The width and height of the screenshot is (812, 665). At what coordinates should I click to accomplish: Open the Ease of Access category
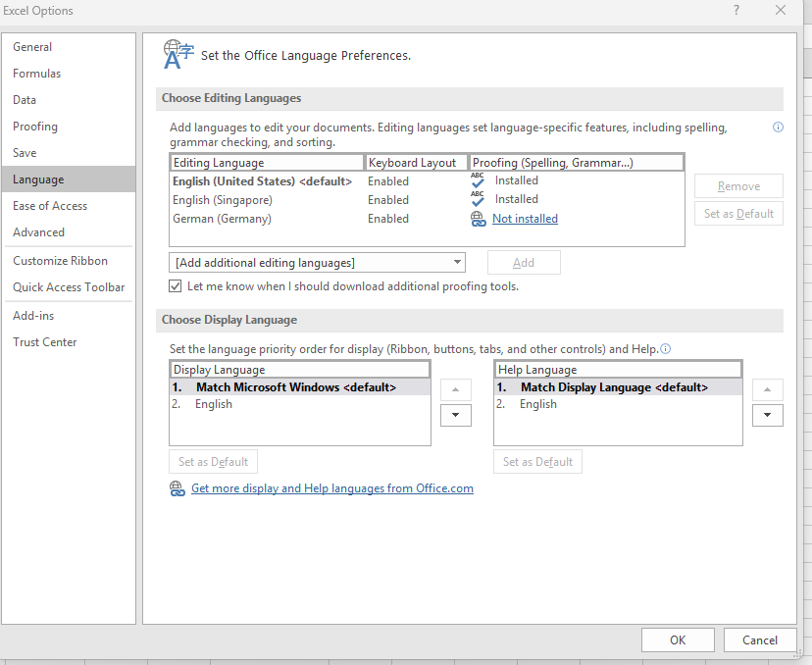coord(69,206)
